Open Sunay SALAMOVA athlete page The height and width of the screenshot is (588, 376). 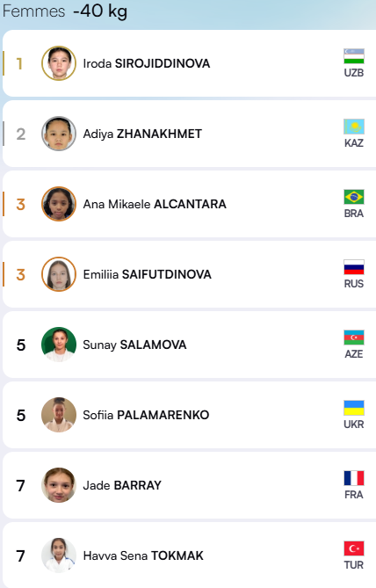pos(134,345)
